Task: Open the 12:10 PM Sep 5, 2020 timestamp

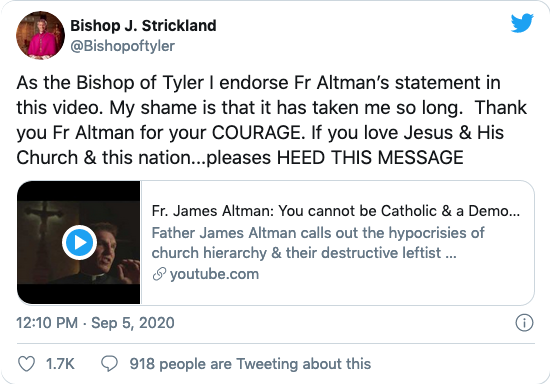Action: 95,323
